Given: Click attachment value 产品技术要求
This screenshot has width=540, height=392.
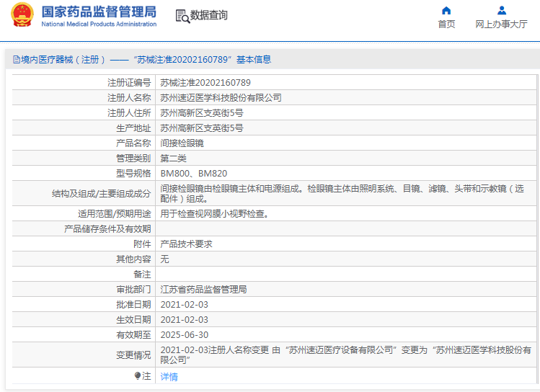Looking at the screenshot, I should (186, 244).
